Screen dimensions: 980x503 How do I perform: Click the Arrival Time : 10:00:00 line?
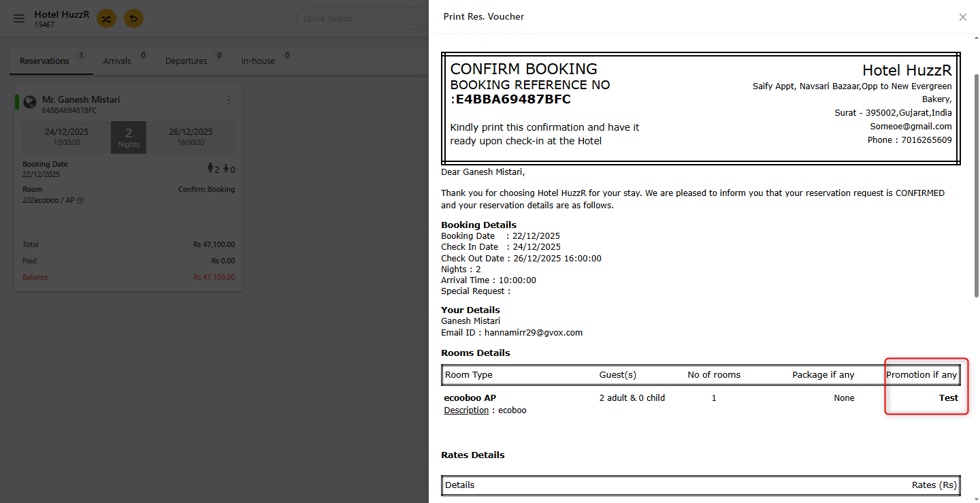489,280
